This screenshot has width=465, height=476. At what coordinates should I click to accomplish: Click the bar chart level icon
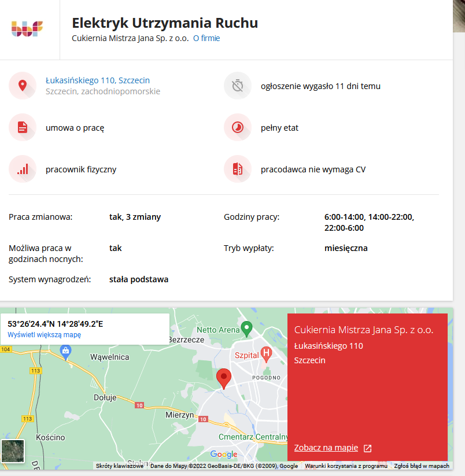(23, 169)
